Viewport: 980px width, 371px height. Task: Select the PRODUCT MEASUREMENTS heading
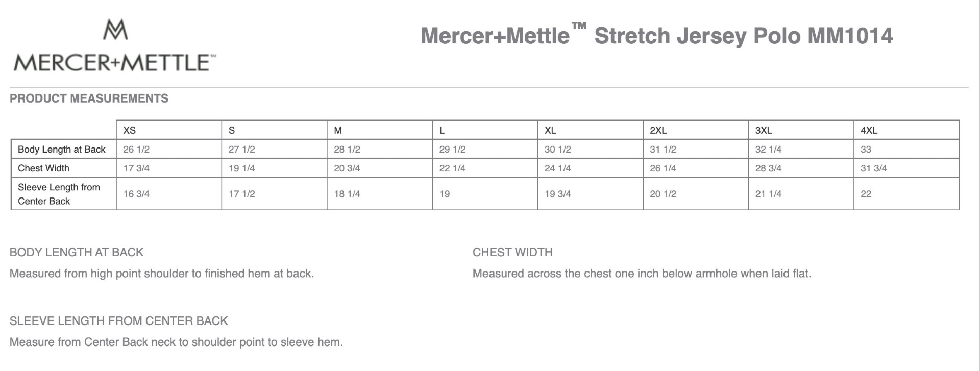[x=89, y=98]
